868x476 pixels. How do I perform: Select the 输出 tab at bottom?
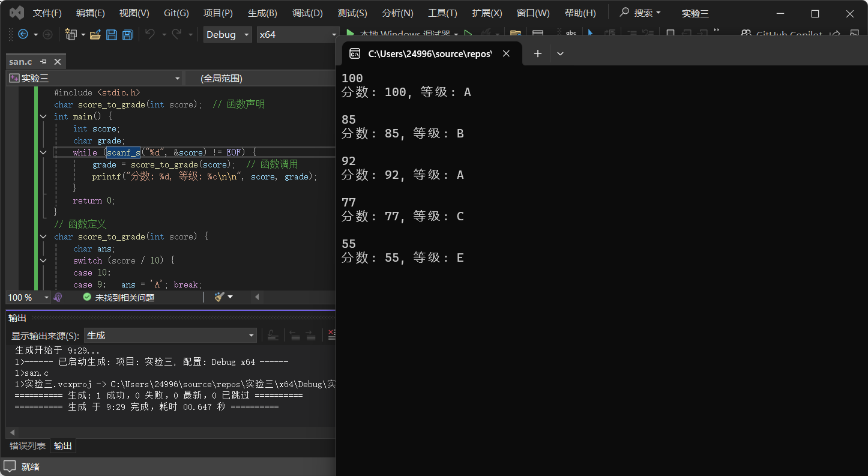coord(63,445)
